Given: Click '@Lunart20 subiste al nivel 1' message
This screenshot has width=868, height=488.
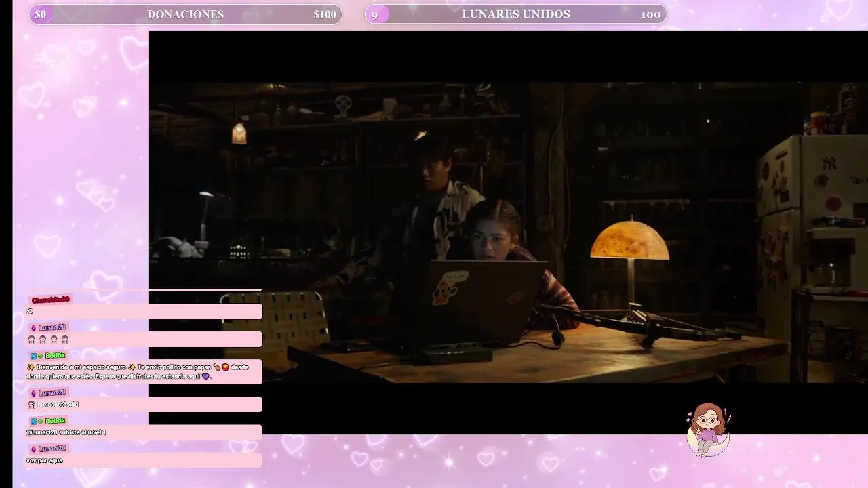Looking at the screenshot, I should coord(144,432).
